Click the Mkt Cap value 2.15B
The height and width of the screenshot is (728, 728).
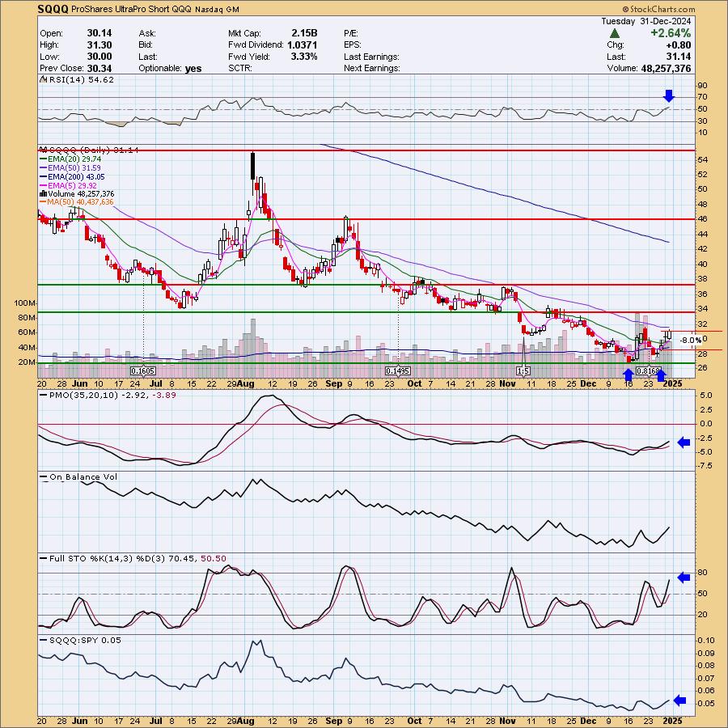click(304, 33)
